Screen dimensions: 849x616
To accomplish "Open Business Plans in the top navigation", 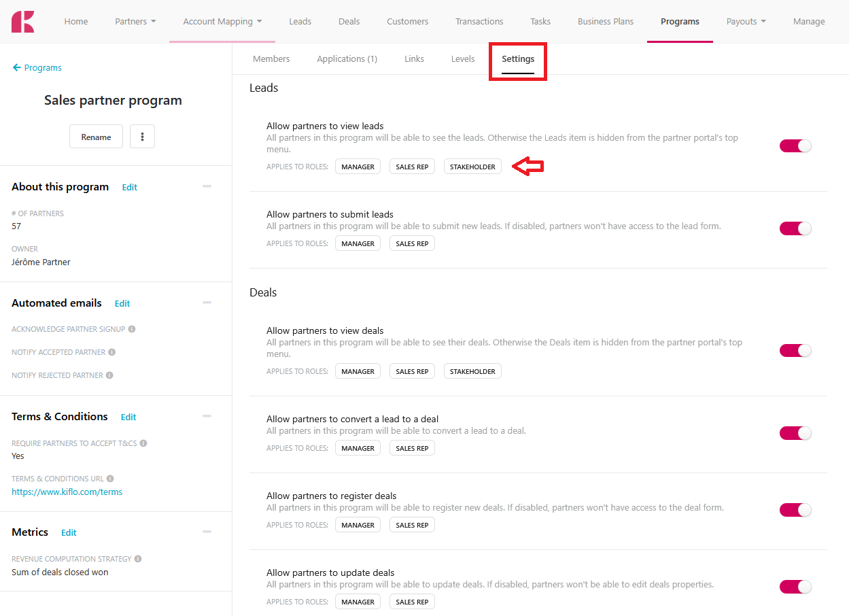I will [606, 22].
